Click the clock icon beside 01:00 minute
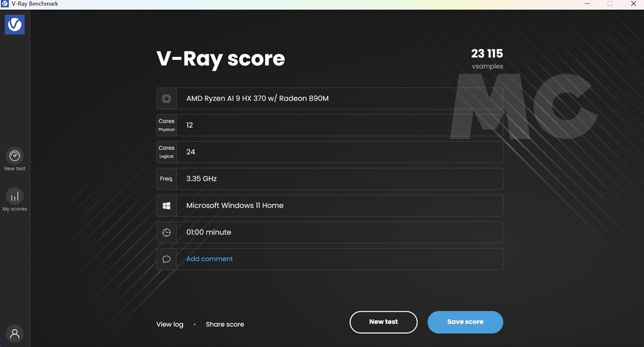Screen dimensions: 644x347 click(166, 233)
